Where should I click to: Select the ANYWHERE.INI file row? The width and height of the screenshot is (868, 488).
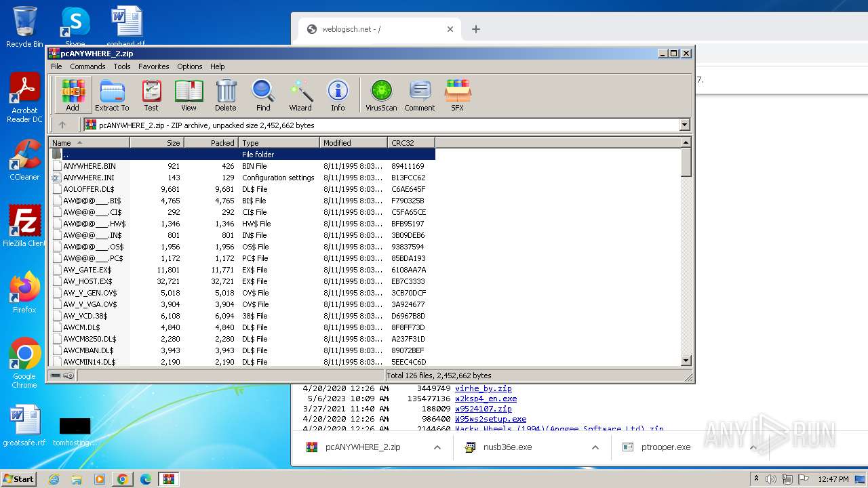pyautogui.click(x=242, y=178)
